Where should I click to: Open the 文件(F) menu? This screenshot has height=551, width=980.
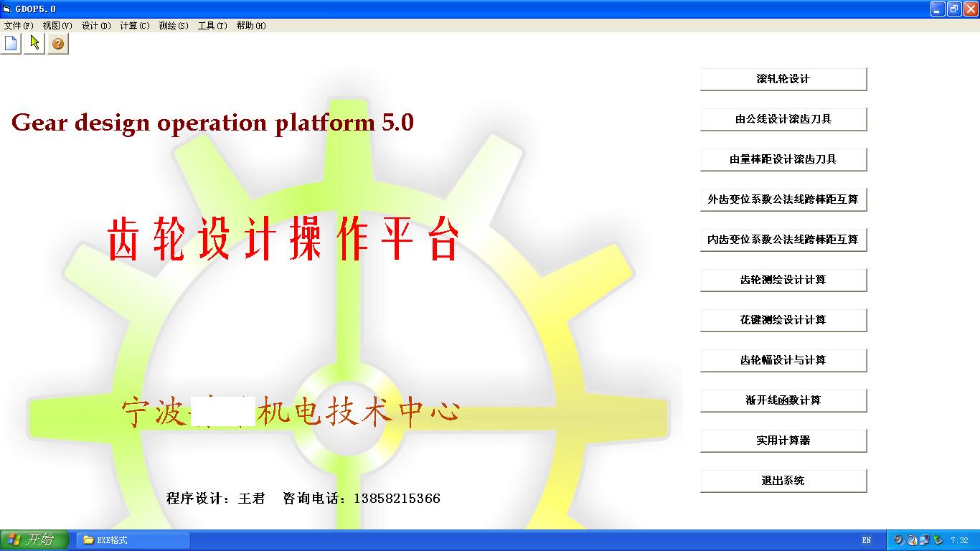19,26
